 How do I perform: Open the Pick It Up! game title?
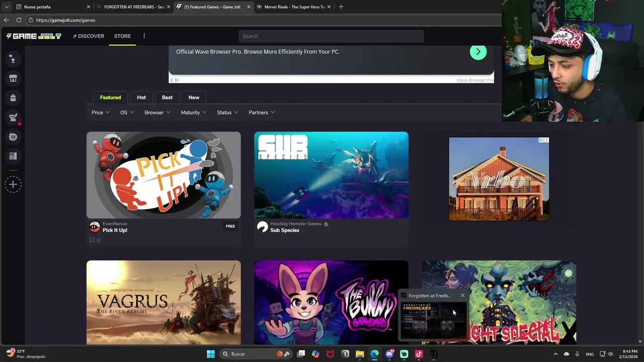click(115, 230)
